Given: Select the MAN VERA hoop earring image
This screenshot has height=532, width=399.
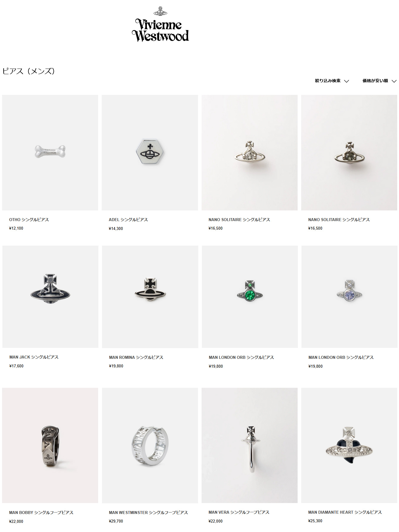Looking at the screenshot, I should tap(249, 445).
